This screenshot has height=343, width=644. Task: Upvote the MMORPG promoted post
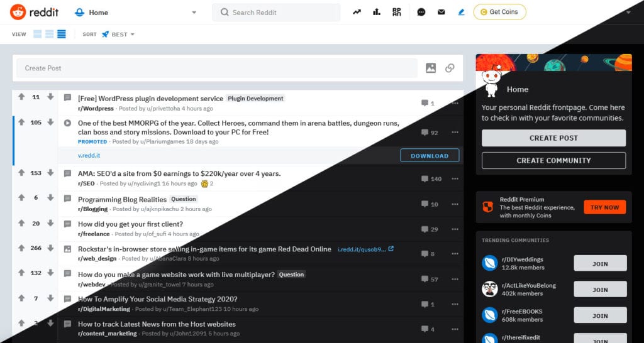[21, 122]
